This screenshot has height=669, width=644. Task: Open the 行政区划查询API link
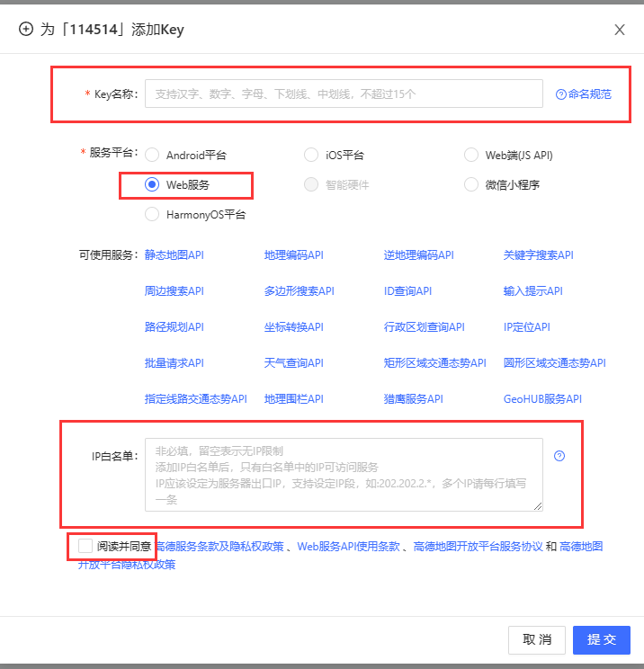coord(425,327)
